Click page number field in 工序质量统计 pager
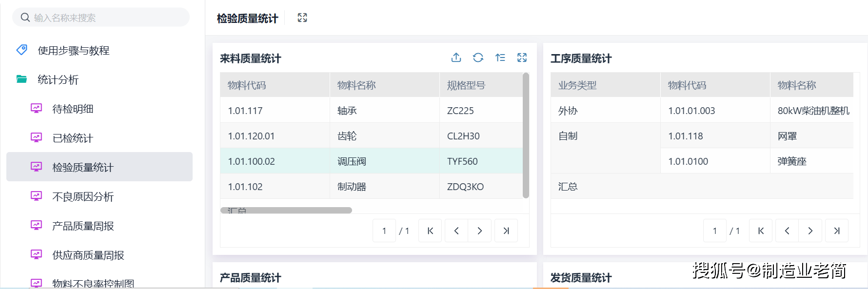This screenshot has height=289, width=868. point(715,231)
